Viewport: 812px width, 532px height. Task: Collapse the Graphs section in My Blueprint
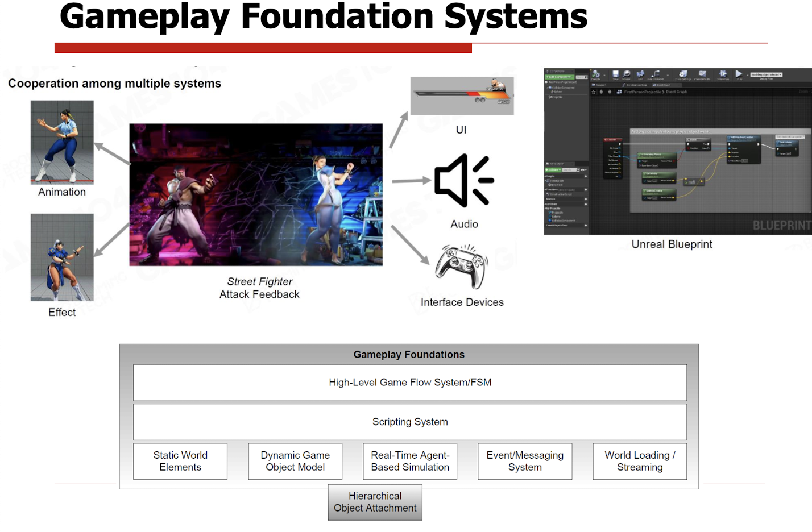[x=545, y=176]
